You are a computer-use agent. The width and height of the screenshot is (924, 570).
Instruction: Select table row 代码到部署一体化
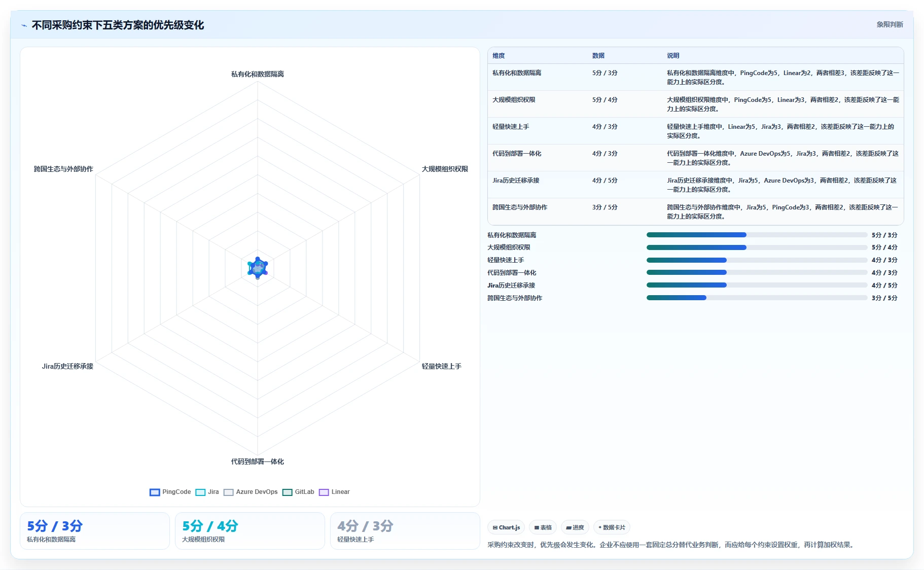click(695, 158)
